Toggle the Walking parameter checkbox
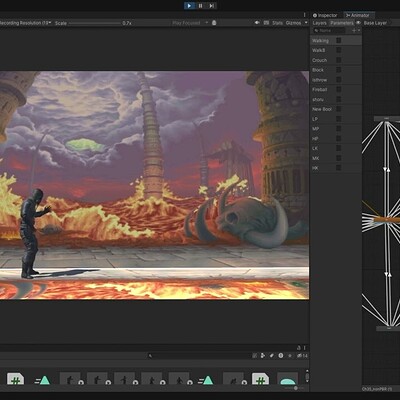 [338, 40]
